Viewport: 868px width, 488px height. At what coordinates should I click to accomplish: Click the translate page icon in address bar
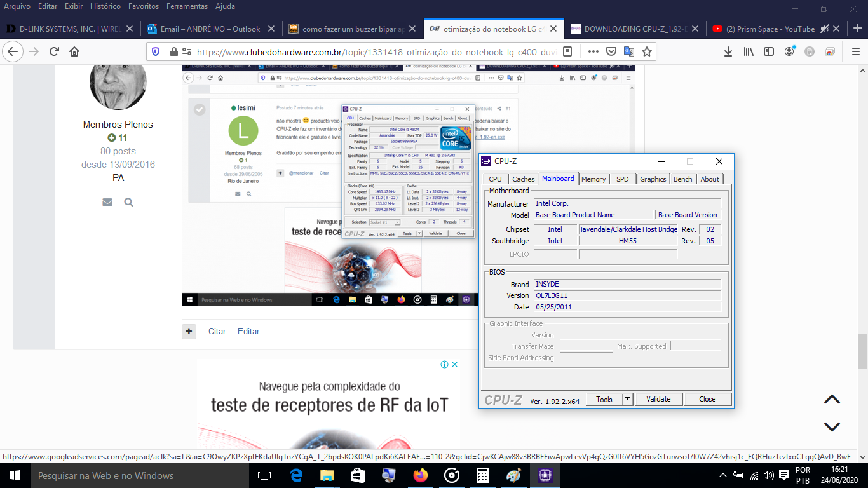[x=628, y=51]
